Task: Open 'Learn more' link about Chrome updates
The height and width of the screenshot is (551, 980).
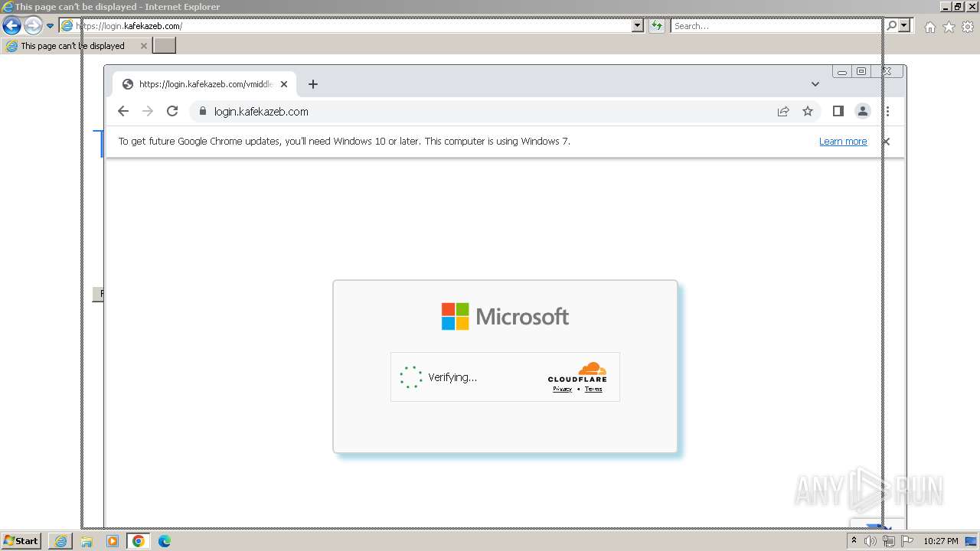Action: [x=843, y=142]
